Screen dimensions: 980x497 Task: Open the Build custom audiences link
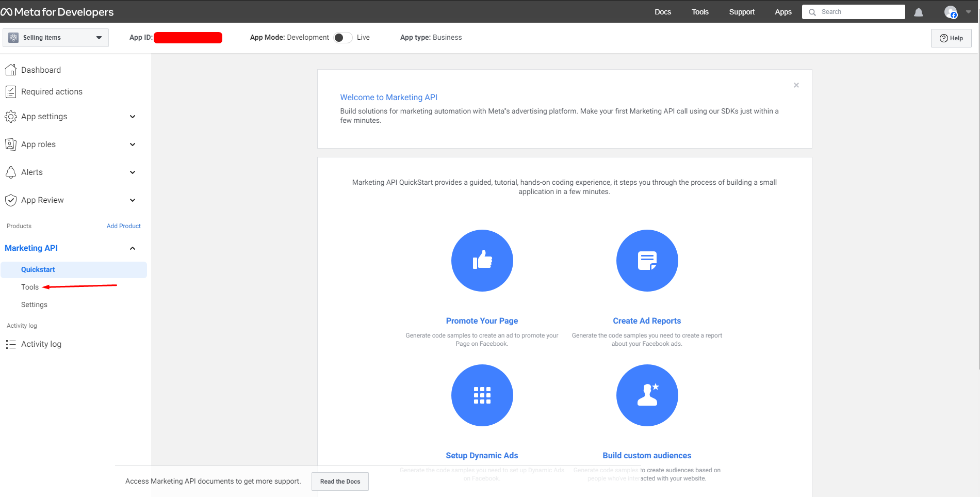647,456
